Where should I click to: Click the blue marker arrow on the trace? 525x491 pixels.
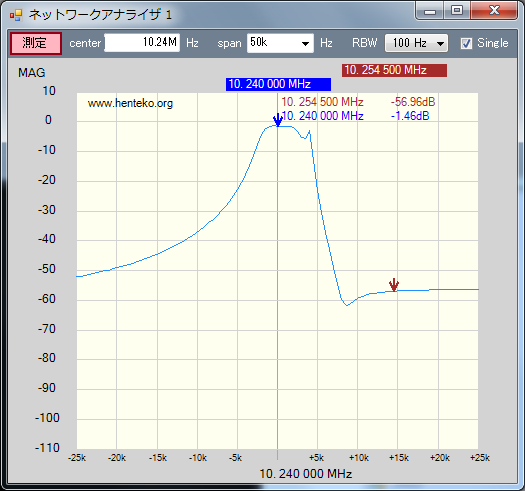pos(278,120)
